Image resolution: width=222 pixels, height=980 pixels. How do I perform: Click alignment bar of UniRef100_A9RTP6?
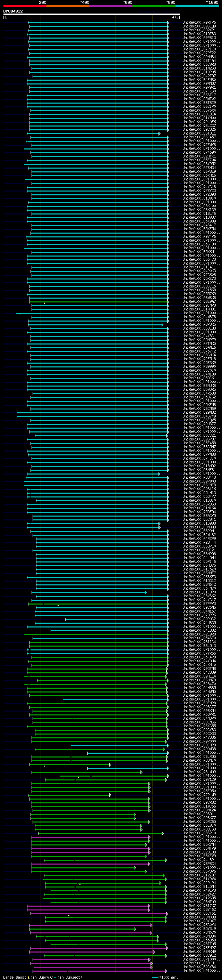pyautogui.click(x=99, y=23)
